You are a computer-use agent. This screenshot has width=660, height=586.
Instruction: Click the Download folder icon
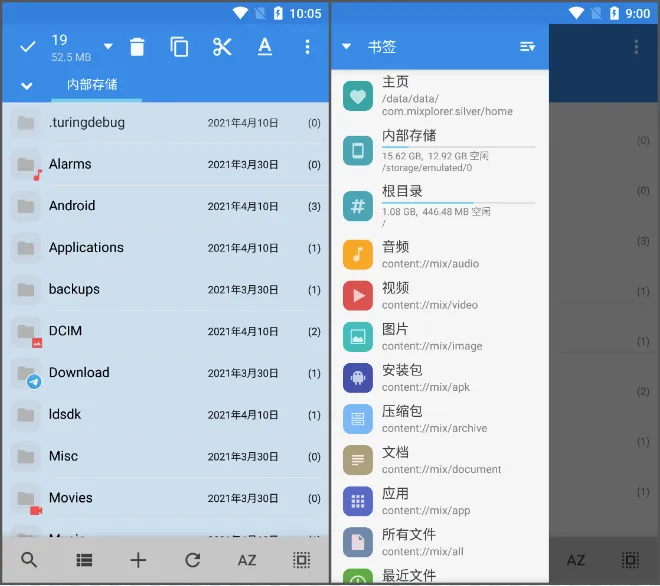26,373
